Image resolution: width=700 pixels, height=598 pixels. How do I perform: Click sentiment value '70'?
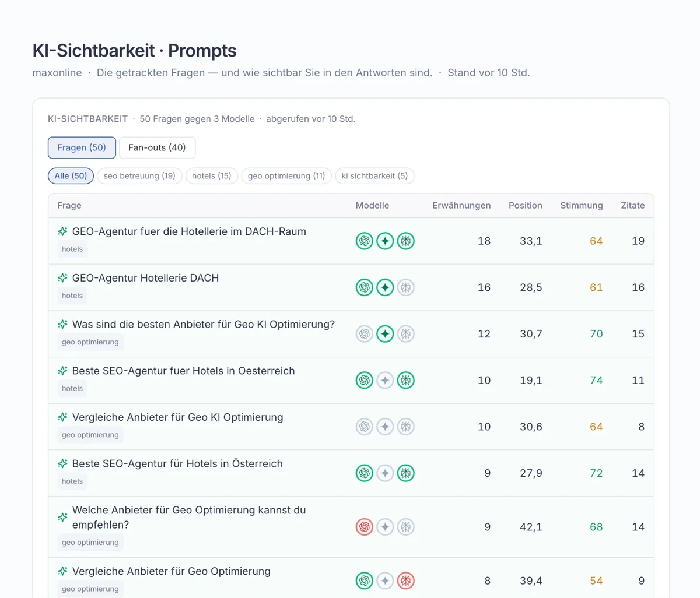coord(596,334)
